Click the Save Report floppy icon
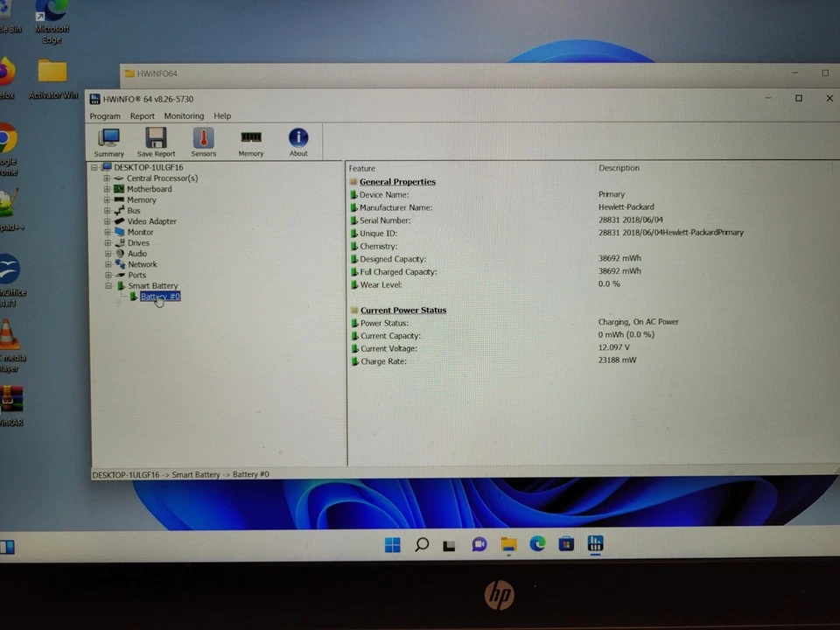The width and height of the screenshot is (840, 630). click(x=156, y=143)
